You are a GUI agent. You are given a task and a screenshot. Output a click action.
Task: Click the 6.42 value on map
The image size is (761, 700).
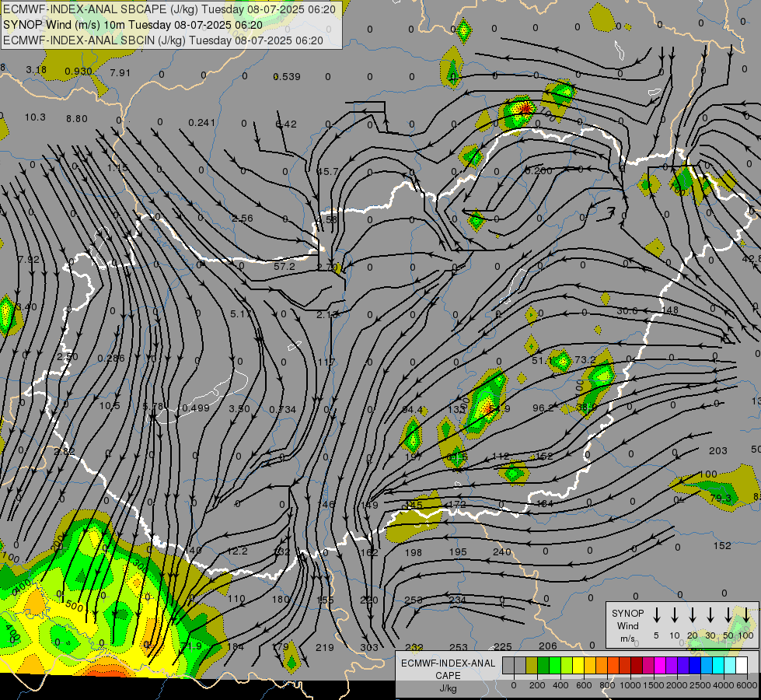point(286,124)
